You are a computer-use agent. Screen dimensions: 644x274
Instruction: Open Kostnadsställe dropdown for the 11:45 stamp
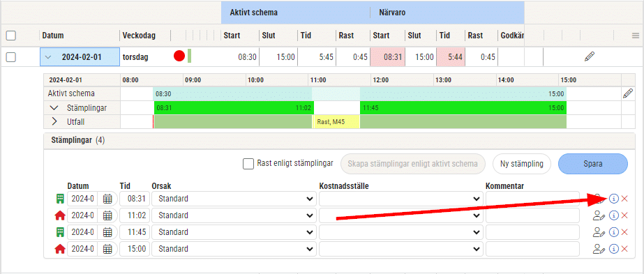point(401,232)
